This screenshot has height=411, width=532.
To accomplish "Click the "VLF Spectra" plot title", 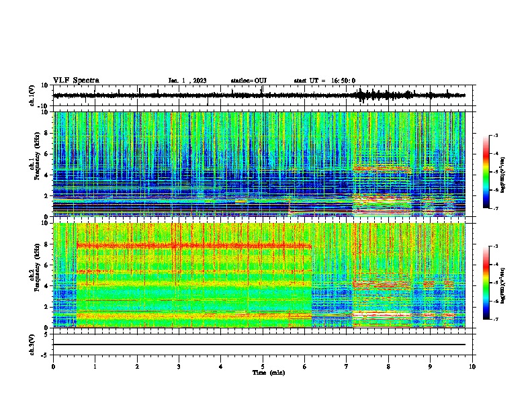I will click(x=76, y=81).
